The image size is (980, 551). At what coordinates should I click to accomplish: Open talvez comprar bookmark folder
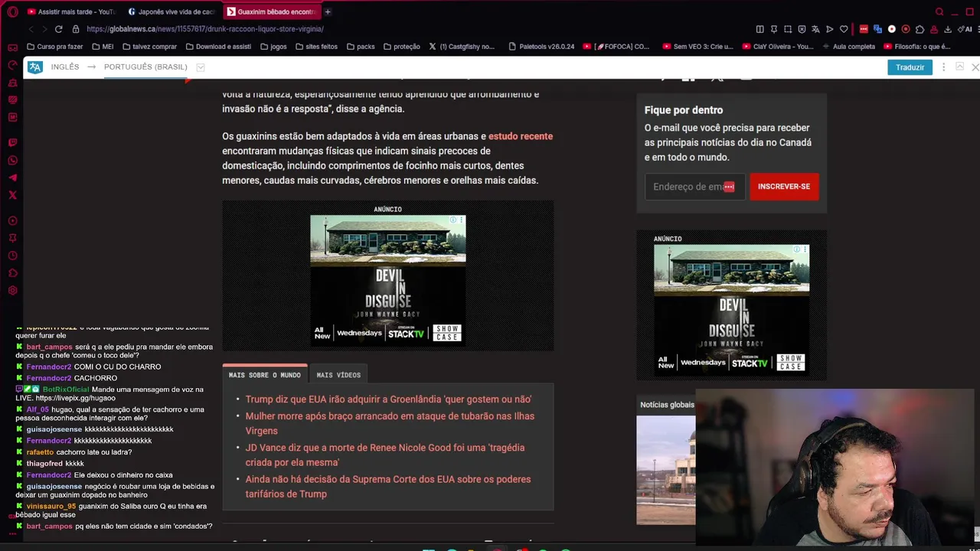tap(149, 47)
